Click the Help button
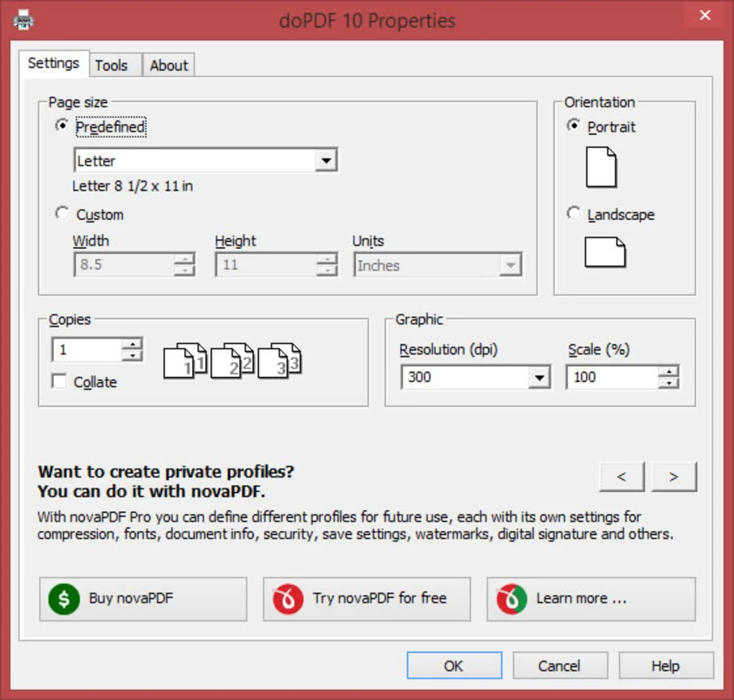 tap(666, 665)
